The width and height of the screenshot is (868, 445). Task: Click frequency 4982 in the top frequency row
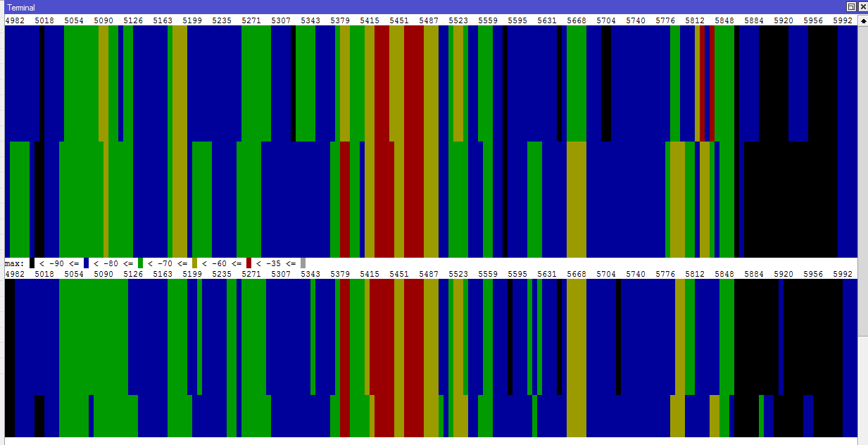click(x=15, y=20)
